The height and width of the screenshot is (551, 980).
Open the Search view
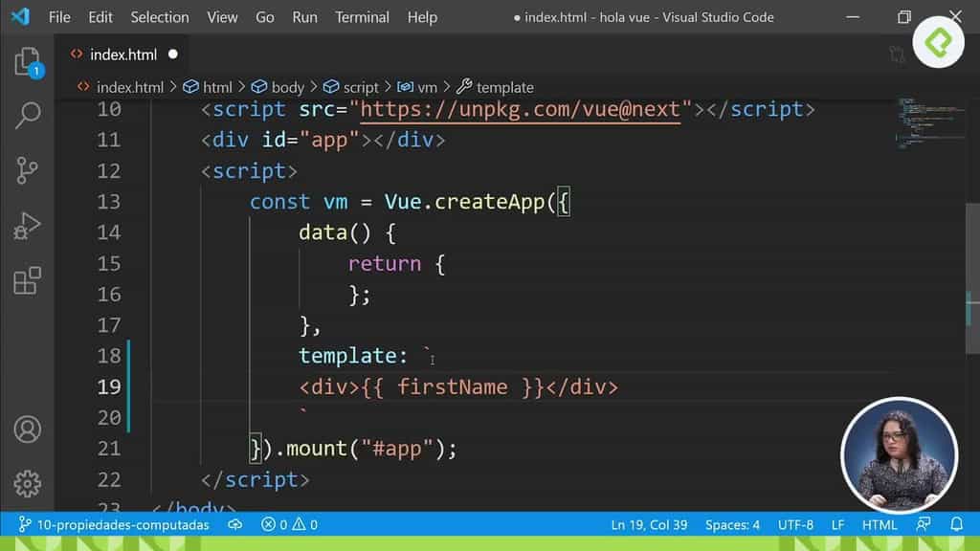(x=28, y=115)
